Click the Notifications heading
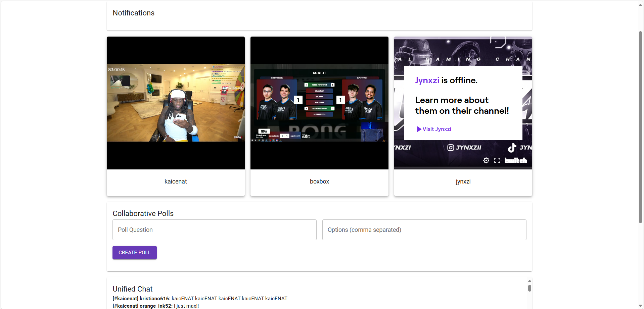The height and width of the screenshot is (309, 644). [134, 13]
